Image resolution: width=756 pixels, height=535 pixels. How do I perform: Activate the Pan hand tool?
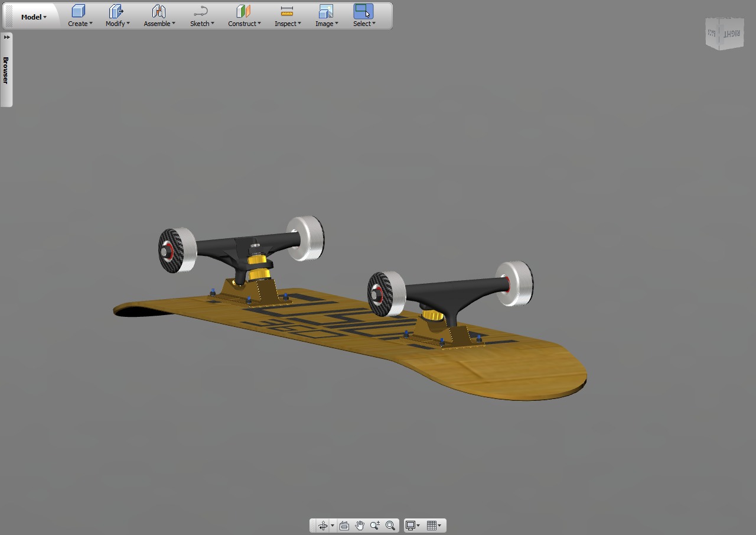[x=359, y=525]
